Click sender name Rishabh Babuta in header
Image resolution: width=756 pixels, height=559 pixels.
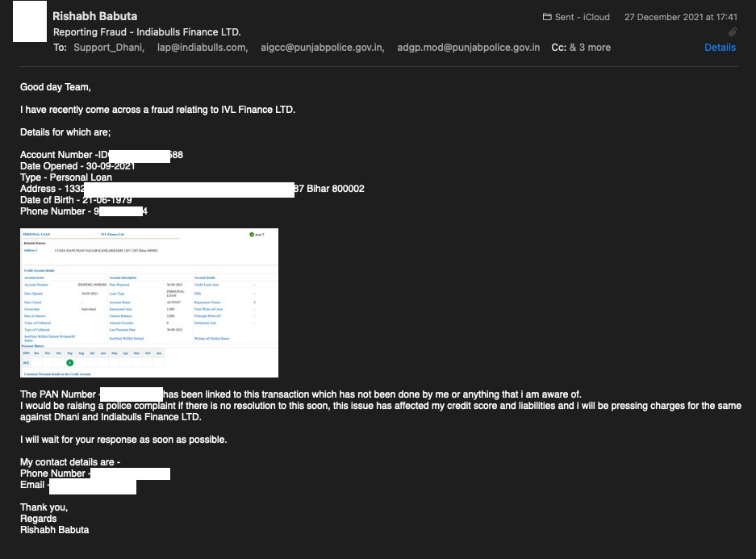click(x=94, y=16)
